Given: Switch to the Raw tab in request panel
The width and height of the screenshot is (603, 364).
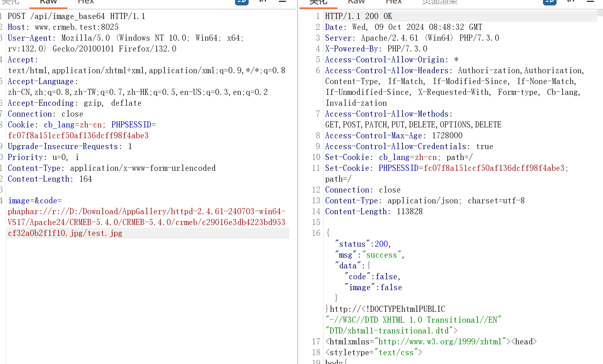Looking at the screenshot, I should [48, 2].
